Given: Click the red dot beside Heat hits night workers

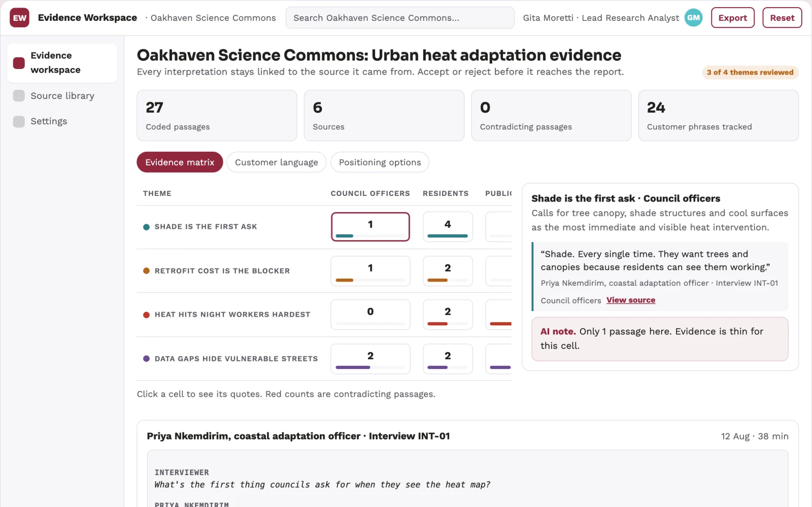Looking at the screenshot, I should [x=146, y=315].
